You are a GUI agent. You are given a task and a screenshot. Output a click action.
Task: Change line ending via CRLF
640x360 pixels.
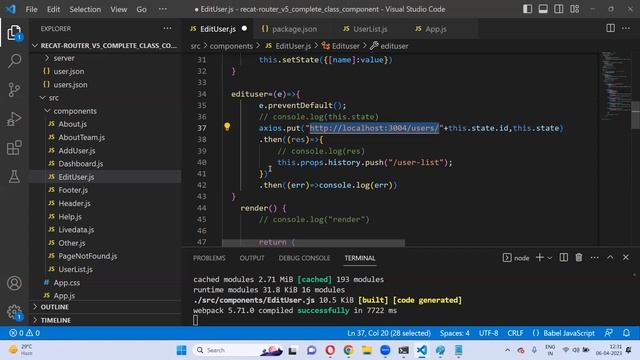[515, 333]
